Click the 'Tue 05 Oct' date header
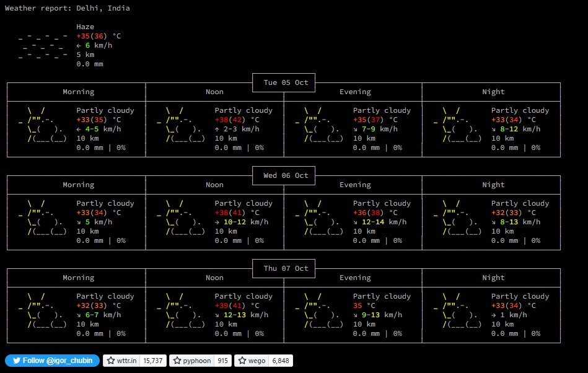Screen dimensions: 588x373 (286, 82)
